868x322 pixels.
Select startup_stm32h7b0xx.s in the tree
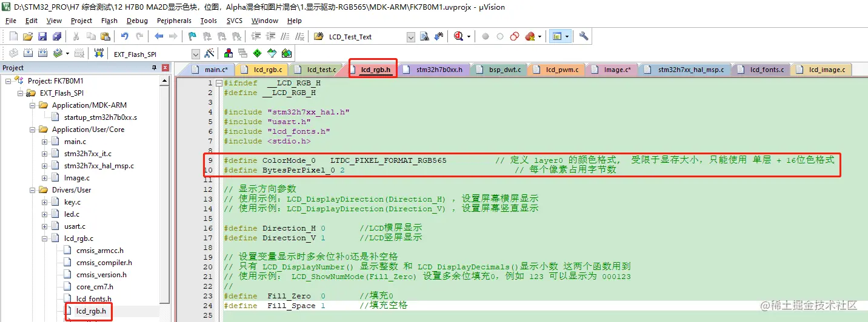pyautogui.click(x=101, y=117)
